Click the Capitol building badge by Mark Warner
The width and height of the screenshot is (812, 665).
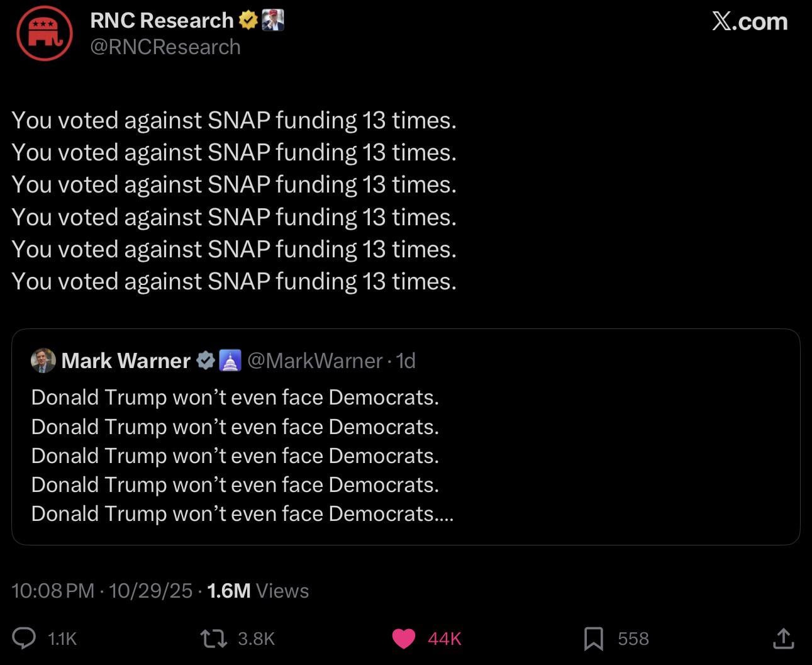tap(230, 360)
